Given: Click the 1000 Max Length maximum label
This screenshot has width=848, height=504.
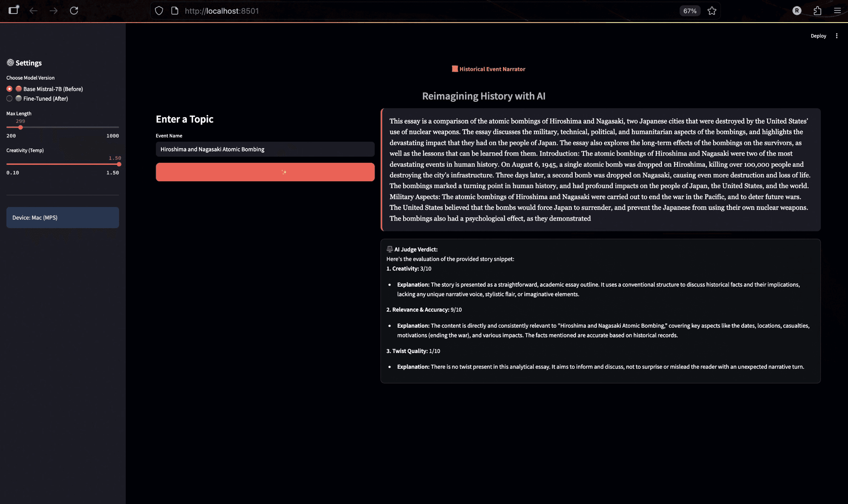Looking at the screenshot, I should [113, 136].
